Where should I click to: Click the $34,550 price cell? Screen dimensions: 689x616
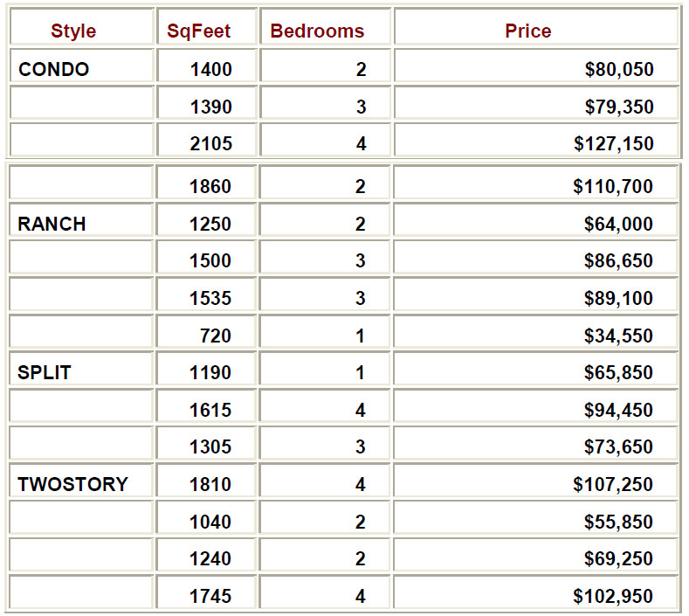point(619,336)
